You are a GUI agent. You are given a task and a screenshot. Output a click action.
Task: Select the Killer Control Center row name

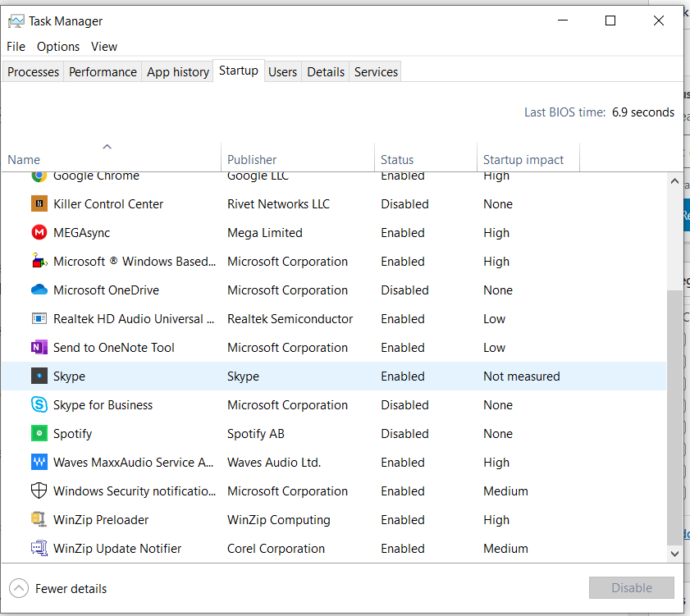pyautogui.click(x=108, y=204)
